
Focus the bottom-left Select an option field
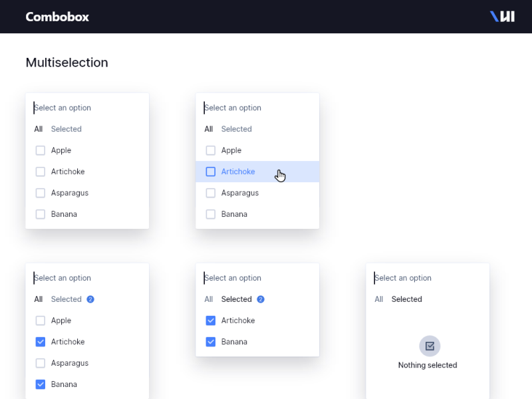tap(87, 278)
